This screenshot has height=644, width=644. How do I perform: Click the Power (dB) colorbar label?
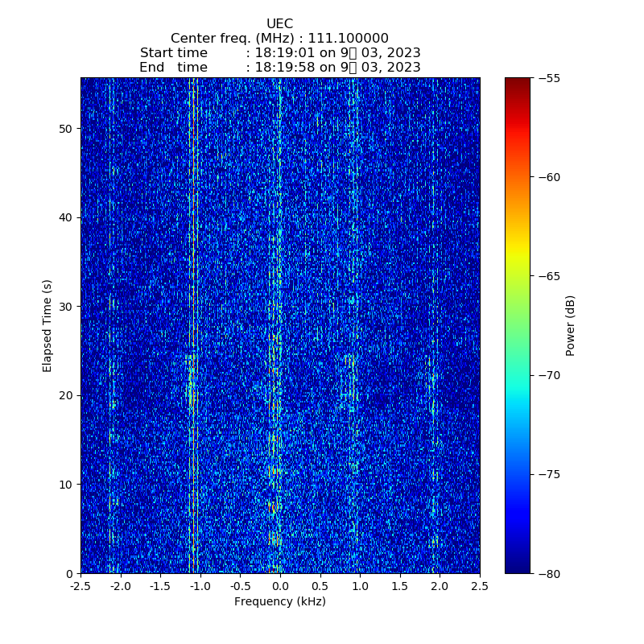[x=570, y=325]
